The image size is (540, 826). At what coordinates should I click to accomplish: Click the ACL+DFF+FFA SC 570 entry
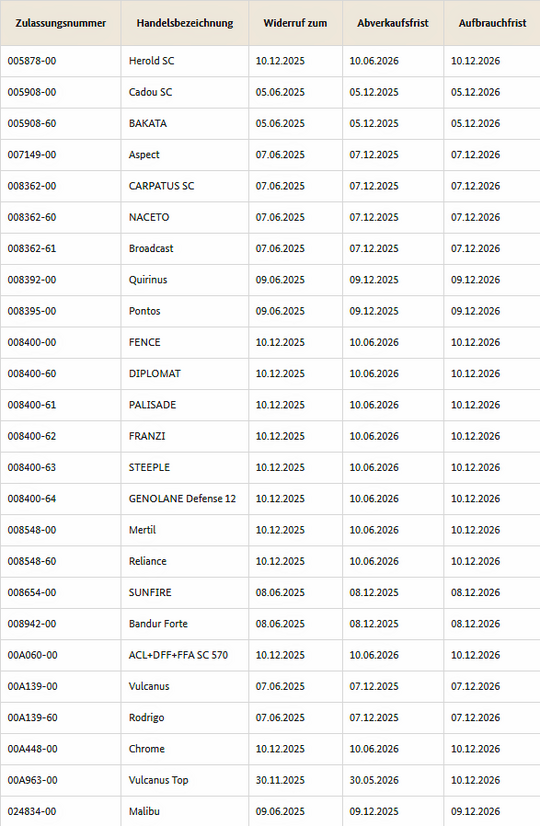(179, 655)
